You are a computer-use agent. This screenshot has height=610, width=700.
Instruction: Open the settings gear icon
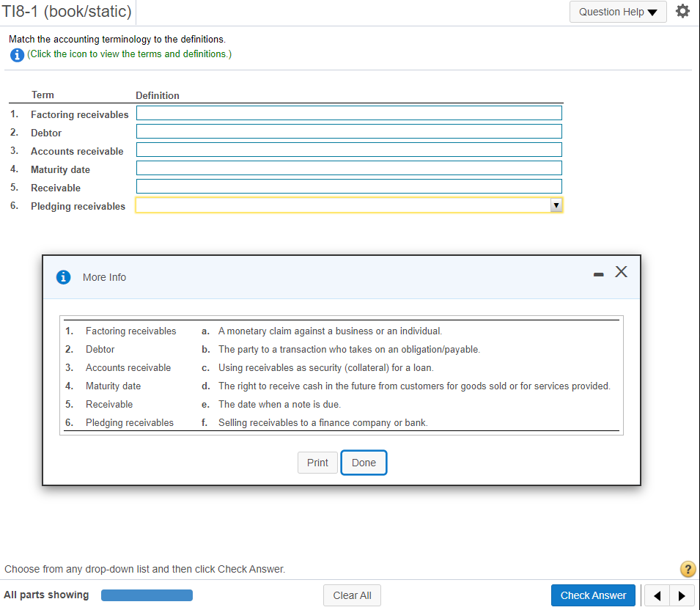coord(682,11)
